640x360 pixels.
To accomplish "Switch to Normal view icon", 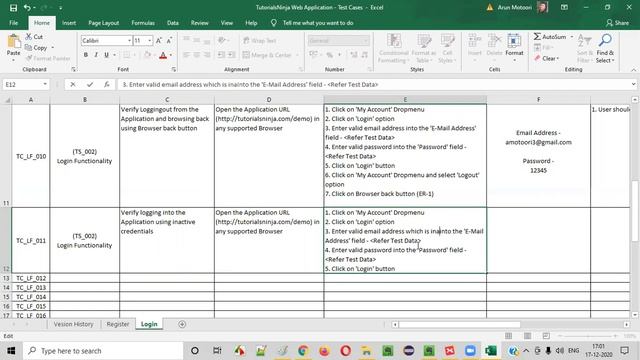I will [509, 336].
